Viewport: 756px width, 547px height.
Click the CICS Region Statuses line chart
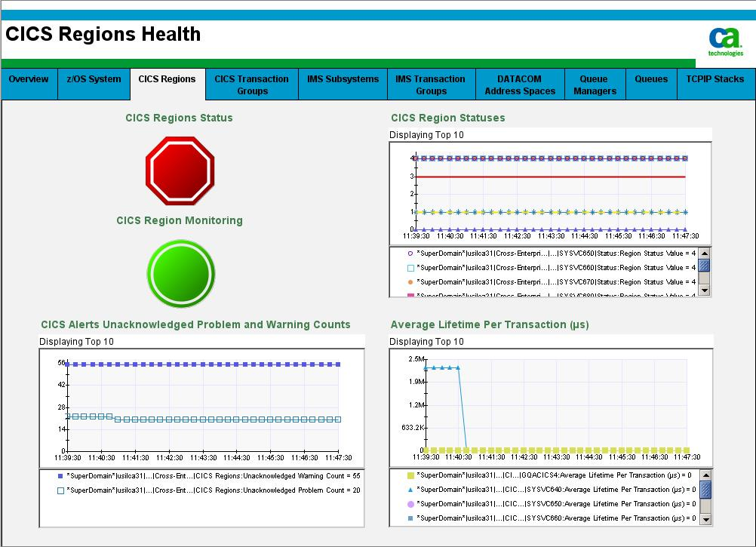pos(550,194)
